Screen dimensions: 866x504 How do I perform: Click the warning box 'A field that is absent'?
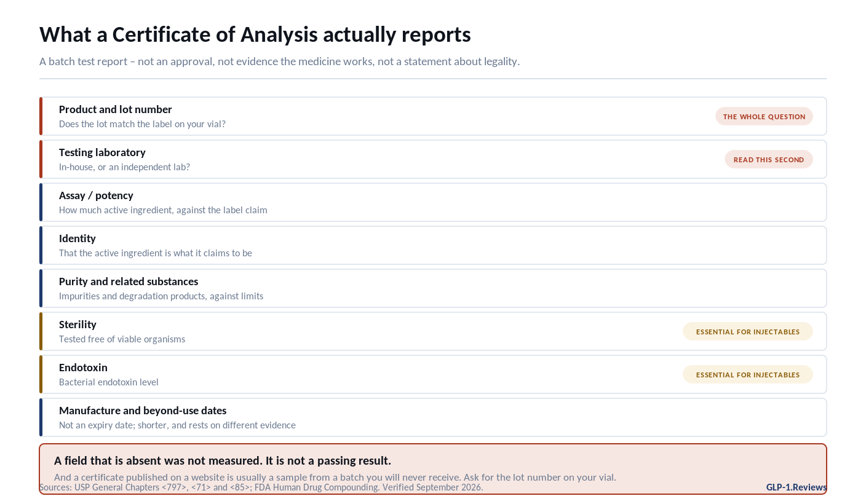point(433,469)
